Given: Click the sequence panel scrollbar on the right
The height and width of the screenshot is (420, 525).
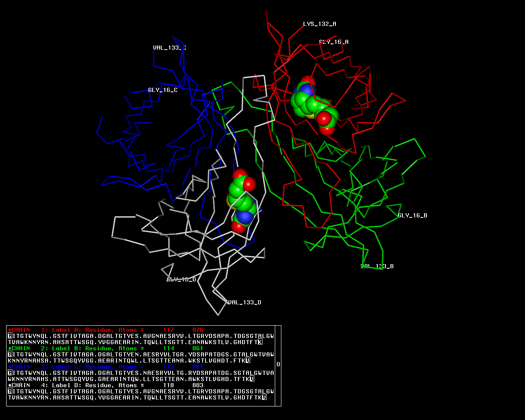Looking at the screenshot, I should [278, 365].
